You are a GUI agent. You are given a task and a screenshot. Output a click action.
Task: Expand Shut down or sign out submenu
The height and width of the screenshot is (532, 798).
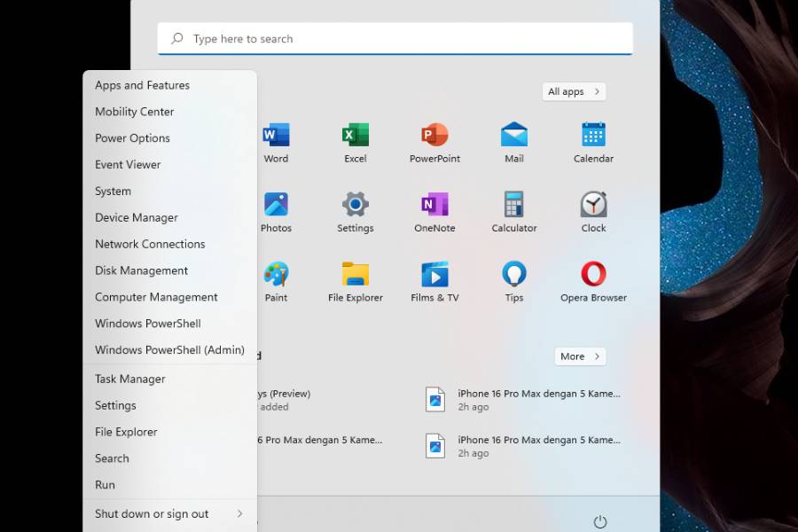170,513
